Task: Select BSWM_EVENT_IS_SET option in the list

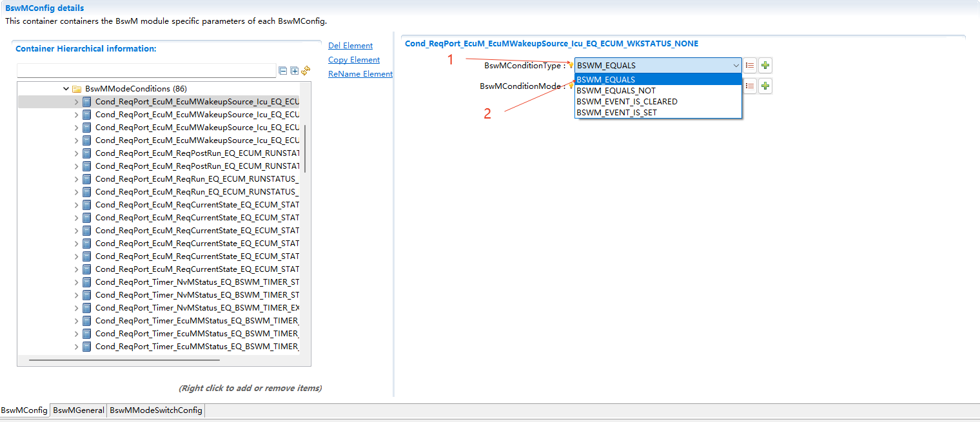Action: click(x=616, y=113)
